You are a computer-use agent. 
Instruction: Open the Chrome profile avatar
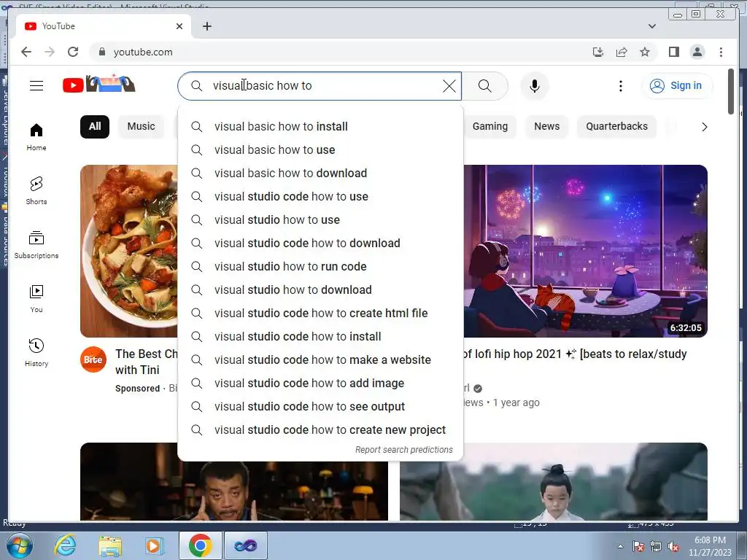pos(697,52)
